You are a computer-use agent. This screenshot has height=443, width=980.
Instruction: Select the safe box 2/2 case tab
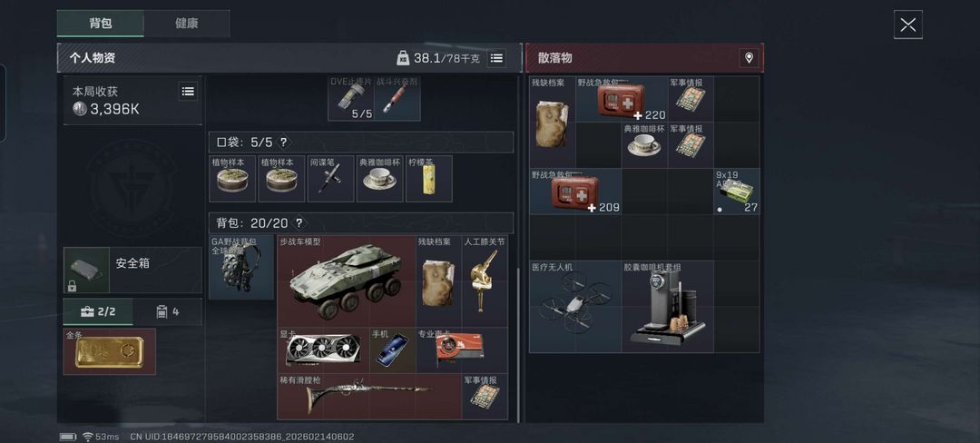tap(98, 311)
